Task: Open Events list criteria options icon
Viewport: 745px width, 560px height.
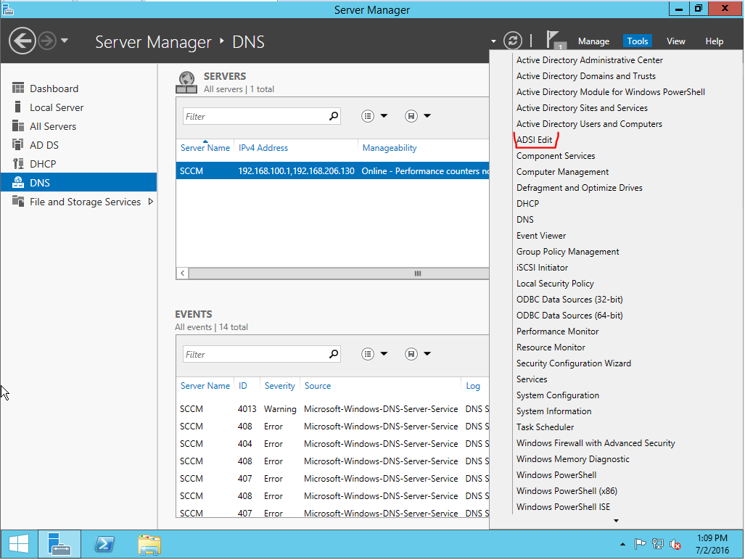Action: point(367,354)
